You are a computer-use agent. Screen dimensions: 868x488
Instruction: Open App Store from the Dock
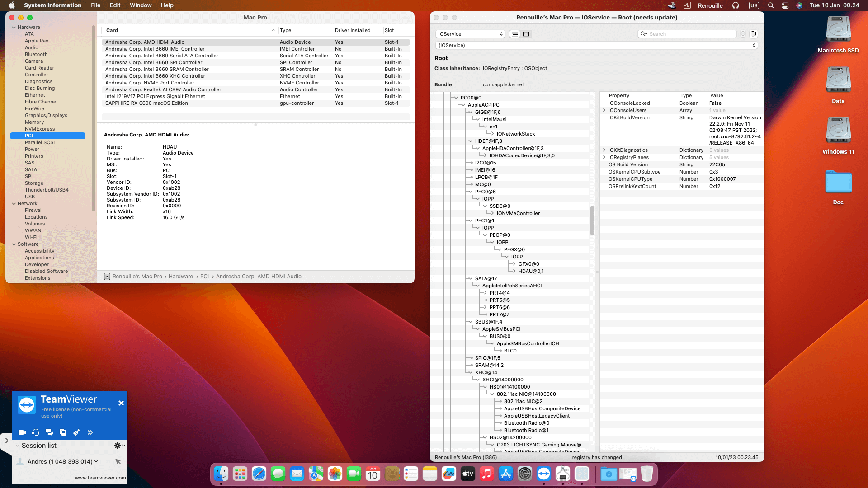tap(506, 474)
